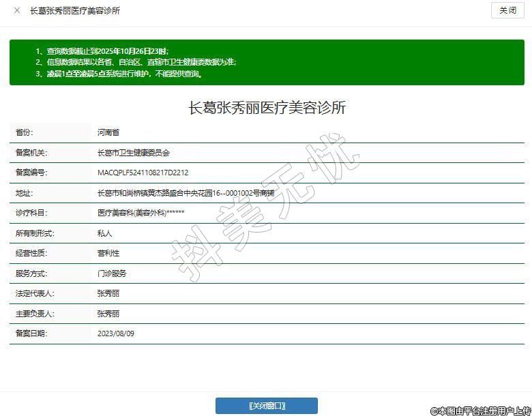Click the large clinic name heading

pyautogui.click(x=267, y=108)
